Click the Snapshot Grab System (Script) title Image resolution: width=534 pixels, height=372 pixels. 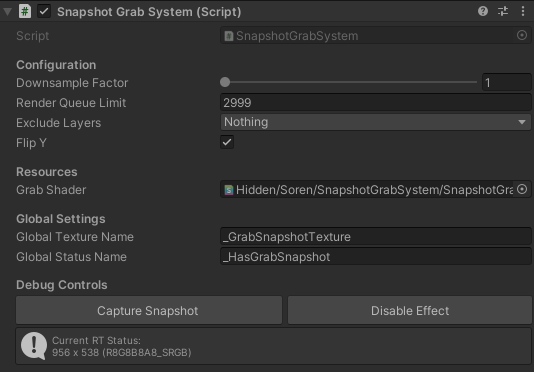[x=149, y=12]
